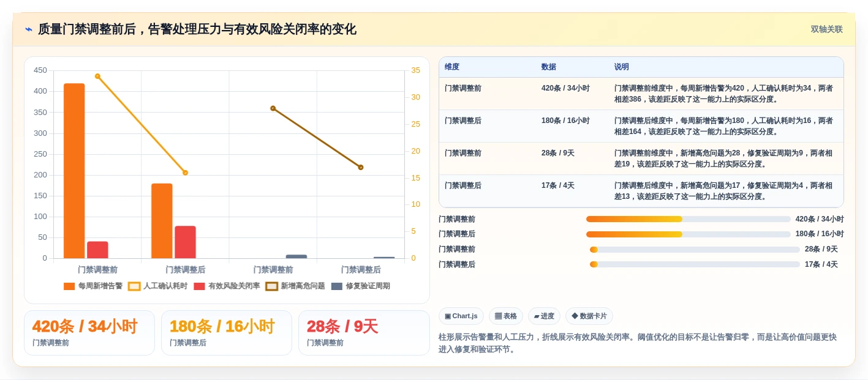Image resolution: width=868 pixels, height=380 pixels.
Task: Click table cell 180条 / 16小时
Action: [x=565, y=121]
